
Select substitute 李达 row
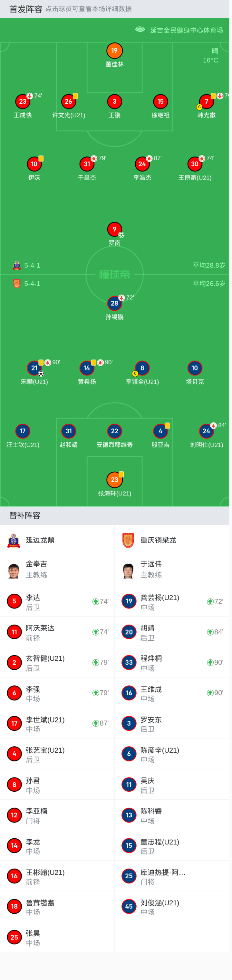click(57, 601)
